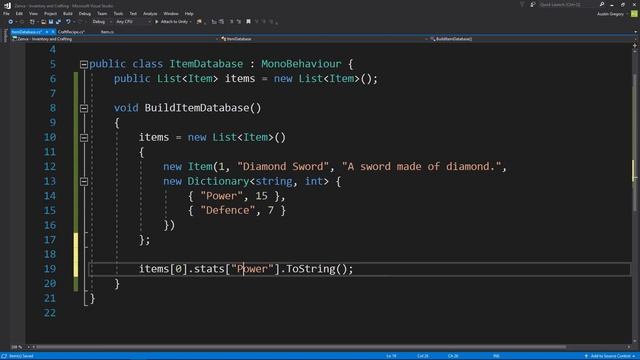Open the Help menu
This screenshot has height=360, width=640.
(189, 13)
